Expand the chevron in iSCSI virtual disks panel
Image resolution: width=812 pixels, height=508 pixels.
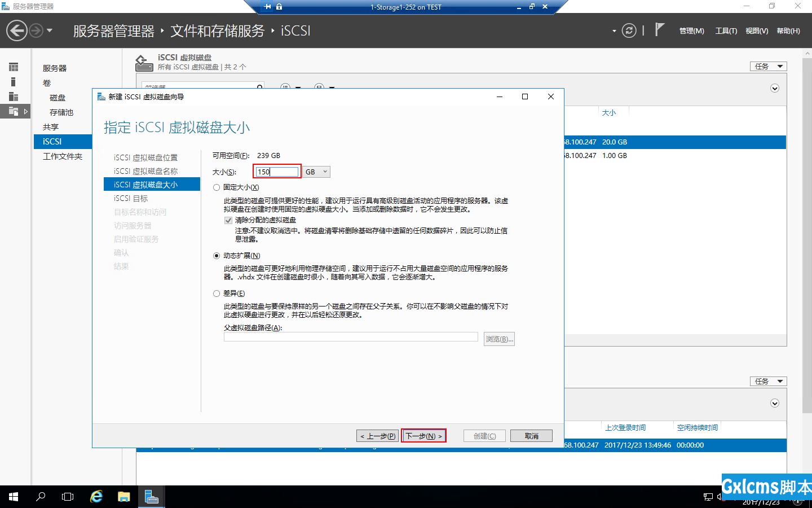[x=775, y=88]
